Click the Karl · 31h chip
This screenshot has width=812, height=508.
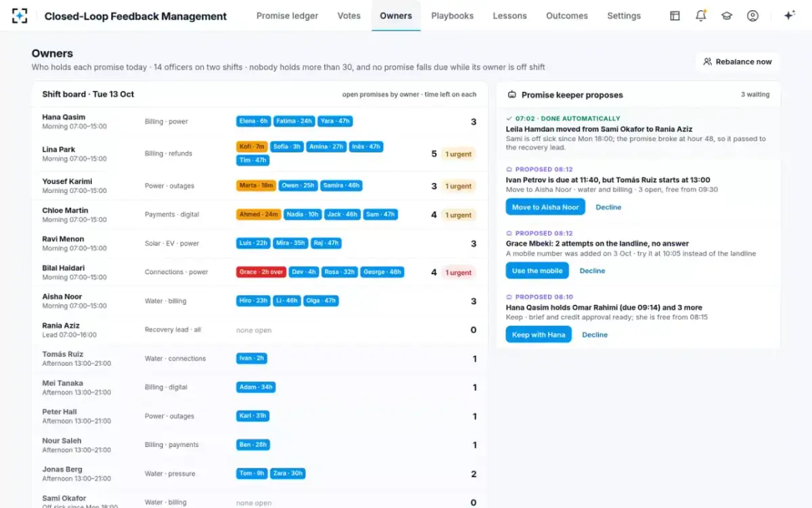point(253,416)
